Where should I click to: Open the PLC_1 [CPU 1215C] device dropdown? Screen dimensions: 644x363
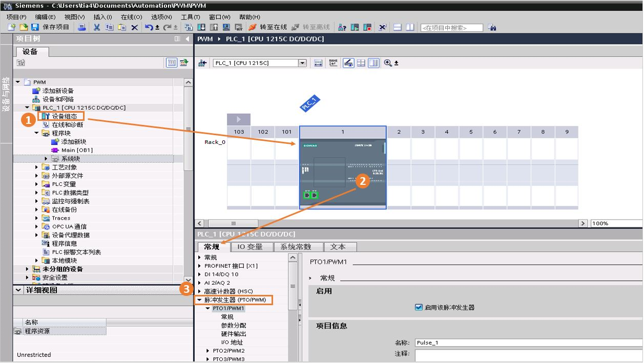pyautogui.click(x=302, y=63)
